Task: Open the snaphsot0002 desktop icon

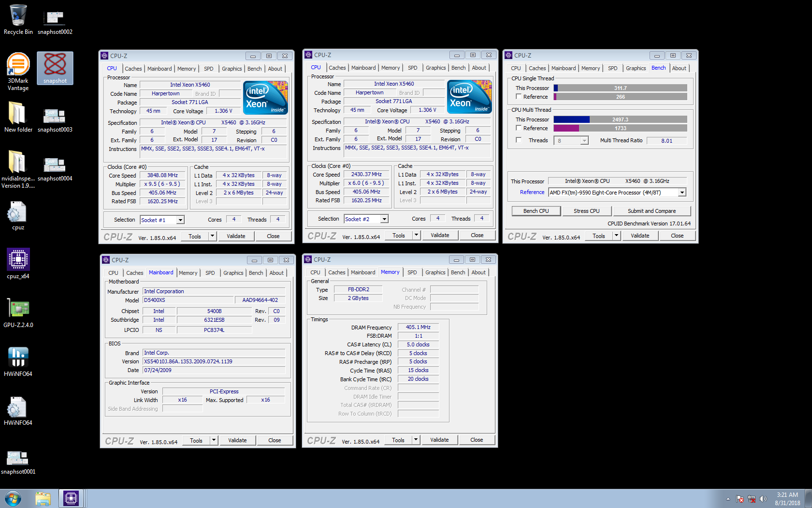Action: (55, 23)
